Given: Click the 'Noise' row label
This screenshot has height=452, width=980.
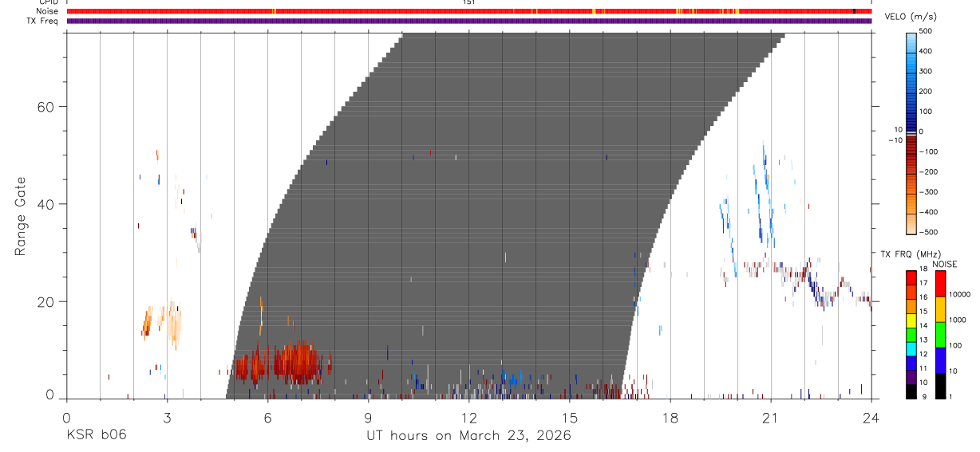Looking at the screenshot, I should [x=48, y=11].
